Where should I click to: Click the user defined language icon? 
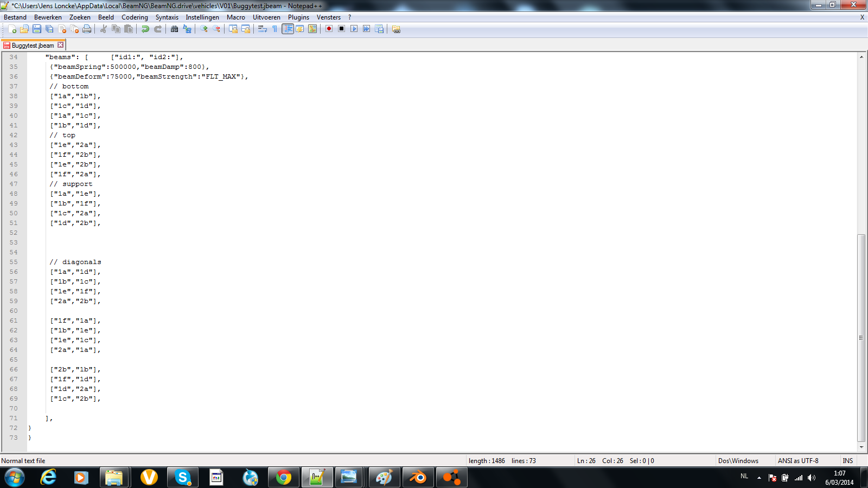click(x=300, y=29)
